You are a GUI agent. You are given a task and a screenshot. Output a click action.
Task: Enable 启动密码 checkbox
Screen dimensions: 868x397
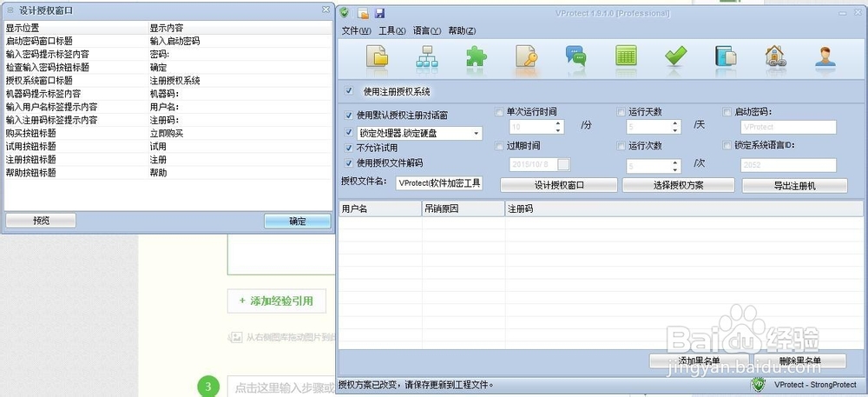pyautogui.click(x=727, y=111)
